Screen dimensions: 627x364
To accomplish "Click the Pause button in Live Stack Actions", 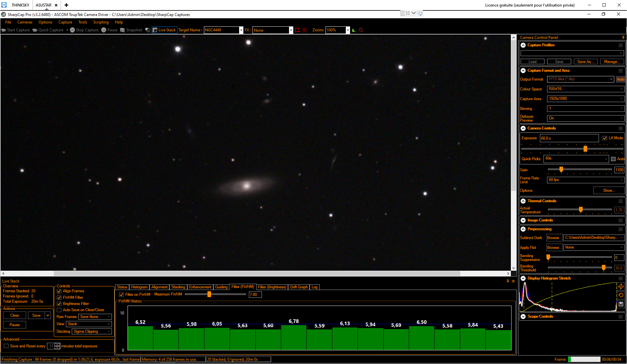I will tap(15, 325).
